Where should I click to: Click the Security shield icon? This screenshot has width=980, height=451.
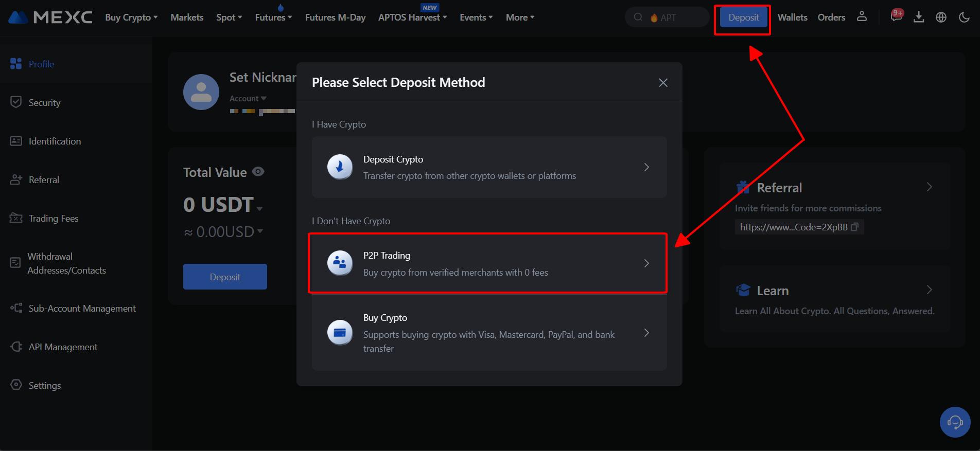(16, 102)
